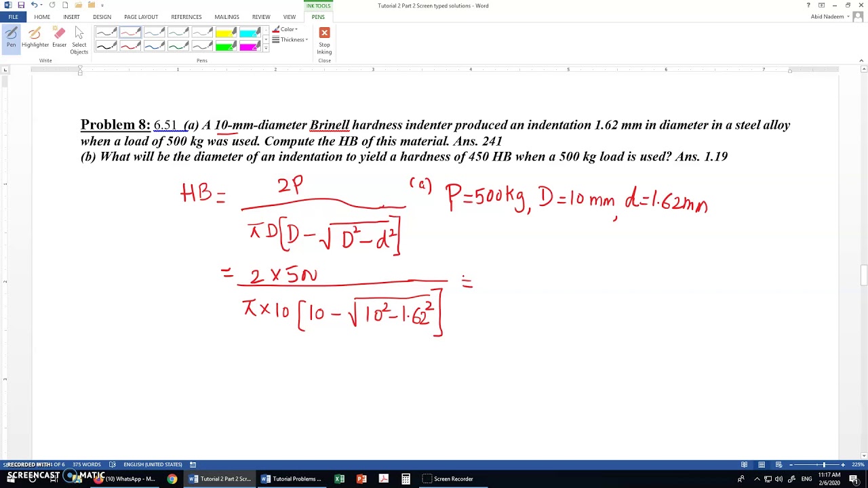Click the macro recording status bar icon

pyautogui.click(x=193, y=464)
